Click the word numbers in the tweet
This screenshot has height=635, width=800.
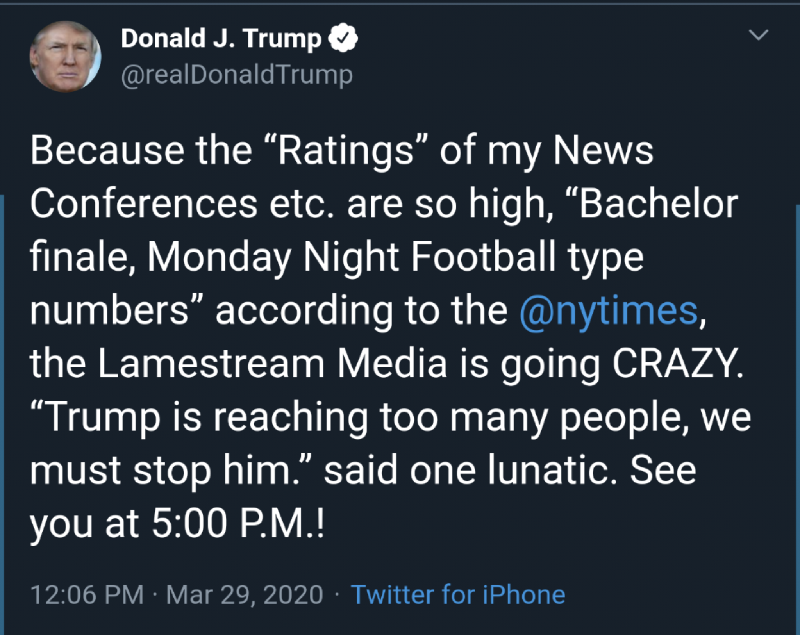pos(109,310)
